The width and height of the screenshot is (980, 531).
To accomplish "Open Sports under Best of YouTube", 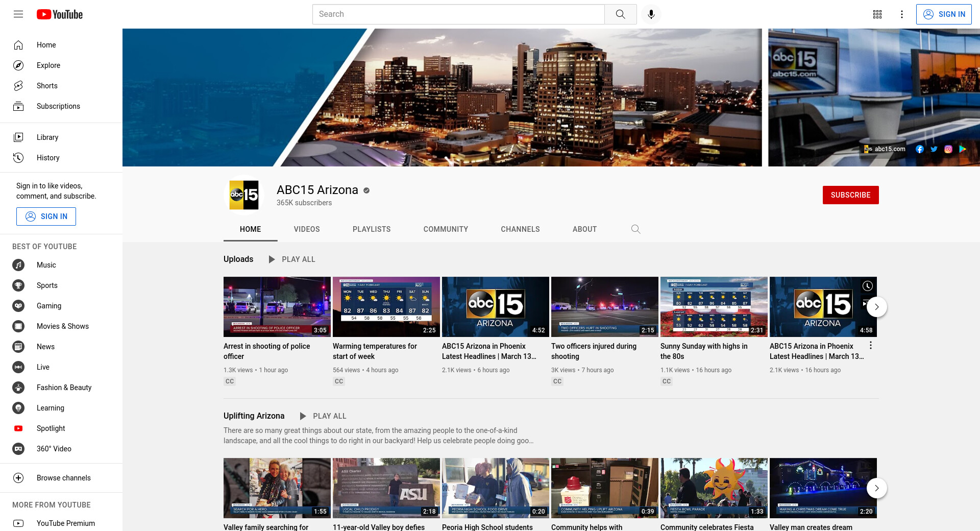I will pyautogui.click(x=61, y=285).
